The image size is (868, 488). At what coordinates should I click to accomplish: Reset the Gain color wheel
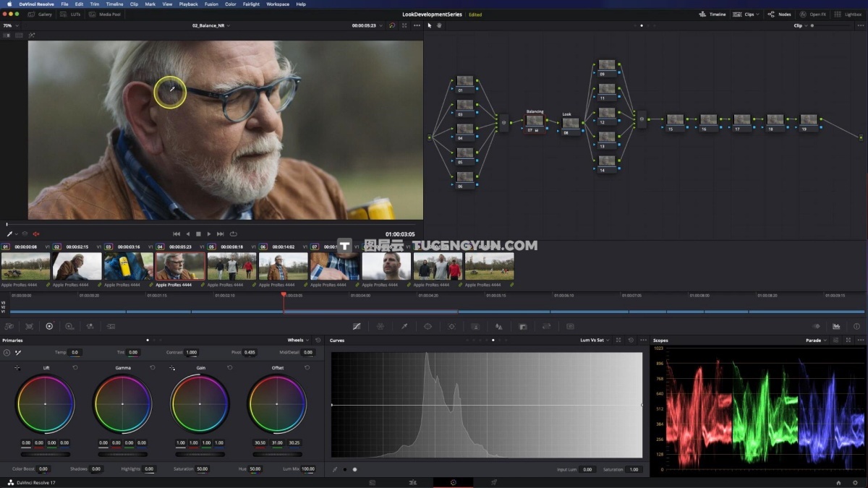230,367
